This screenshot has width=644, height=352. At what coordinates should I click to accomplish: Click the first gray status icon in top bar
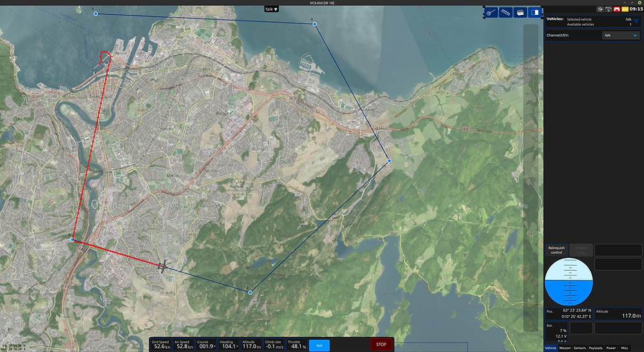pyautogui.click(x=600, y=9)
